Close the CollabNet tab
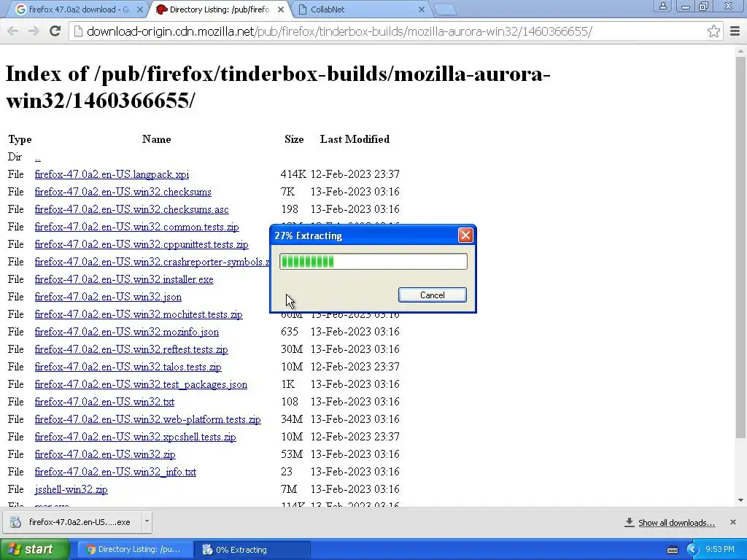 [x=422, y=9]
